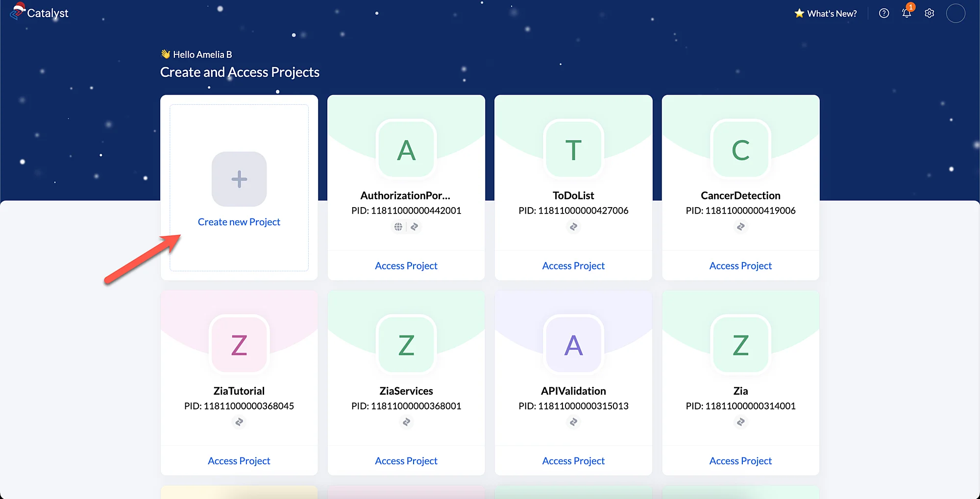This screenshot has height=499, width=980.
Task: Click the Catalyst icon under AuthorizationPortal PID
Action: (x=415, y=227)
